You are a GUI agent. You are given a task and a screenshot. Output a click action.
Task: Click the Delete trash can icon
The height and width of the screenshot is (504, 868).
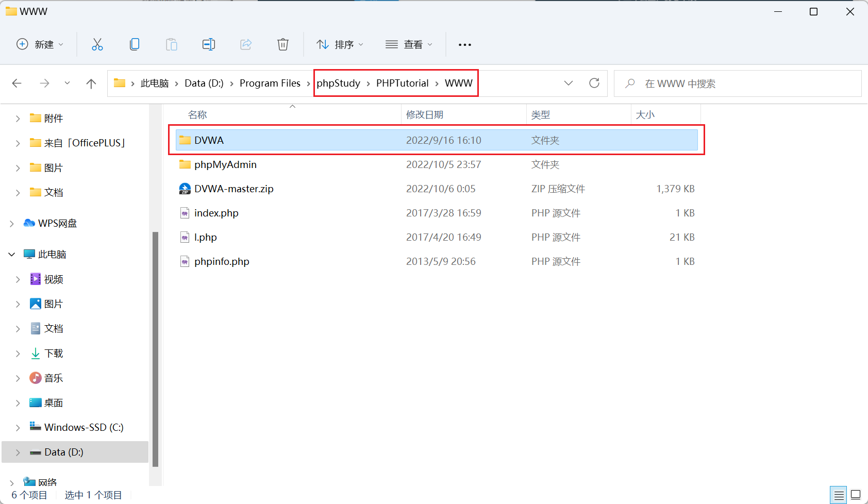pyautogui.click(x=282, y=45)
